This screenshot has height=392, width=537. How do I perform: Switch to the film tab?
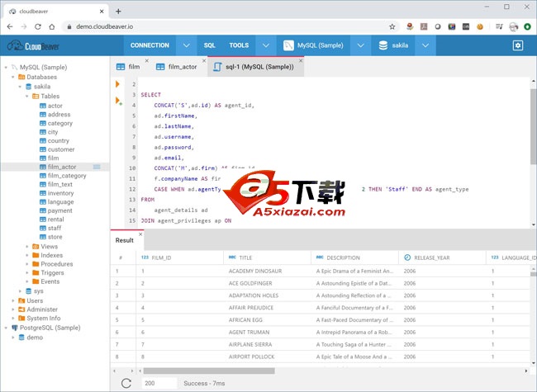[x=131, y=67]
